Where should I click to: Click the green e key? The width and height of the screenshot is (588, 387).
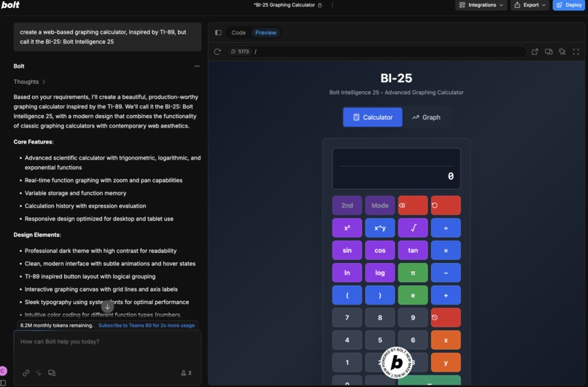click(x=413, y=295)
